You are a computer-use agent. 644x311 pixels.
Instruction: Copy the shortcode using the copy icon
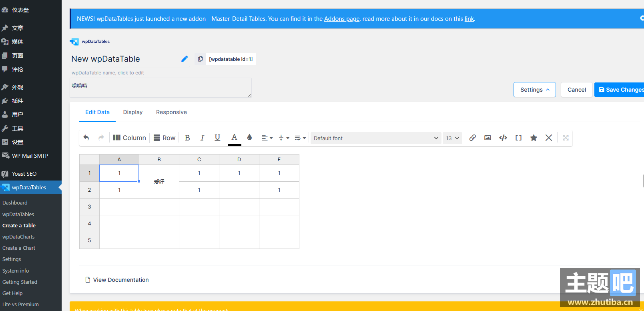(200, 59)
